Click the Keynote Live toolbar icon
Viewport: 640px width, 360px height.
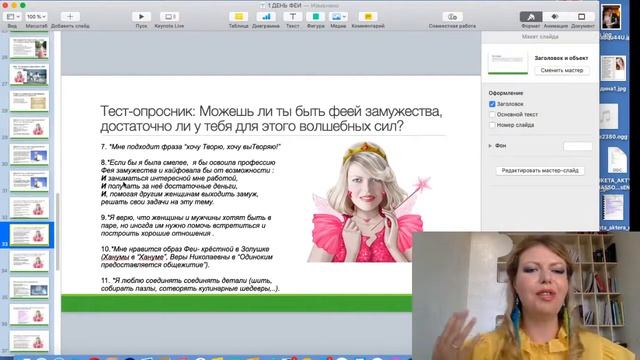(x=169, y=17)
